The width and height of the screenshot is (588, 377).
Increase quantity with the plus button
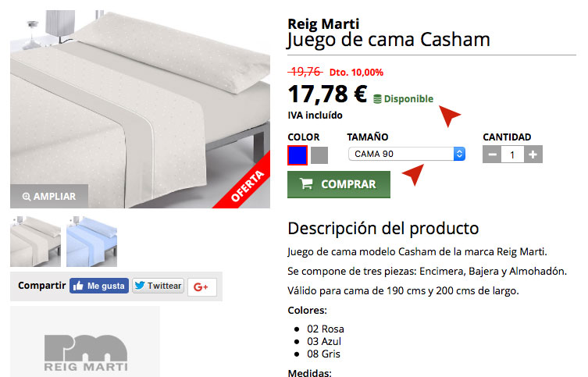(x=533, y=155)
